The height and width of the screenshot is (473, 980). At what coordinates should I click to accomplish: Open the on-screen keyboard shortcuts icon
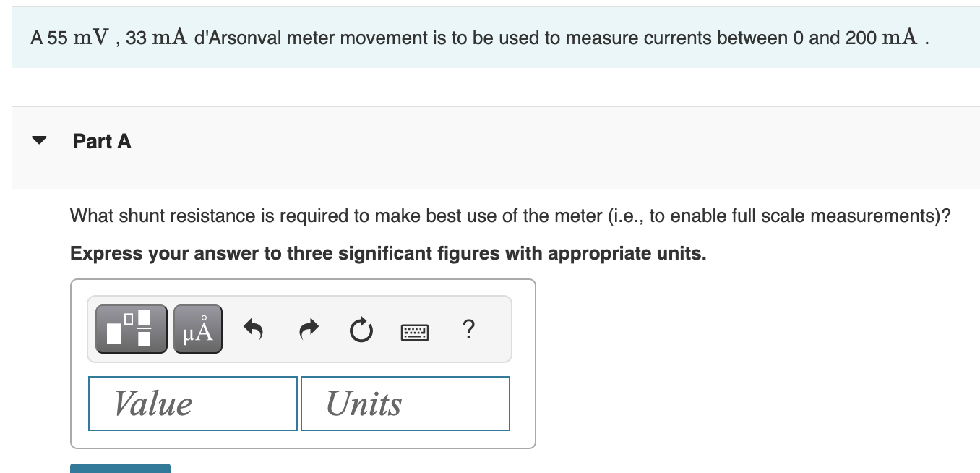(x=415, y=333)
